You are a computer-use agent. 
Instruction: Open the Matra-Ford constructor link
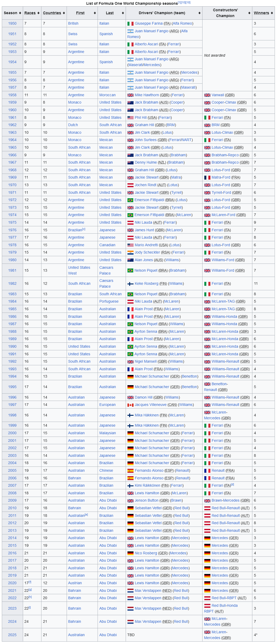221,177
